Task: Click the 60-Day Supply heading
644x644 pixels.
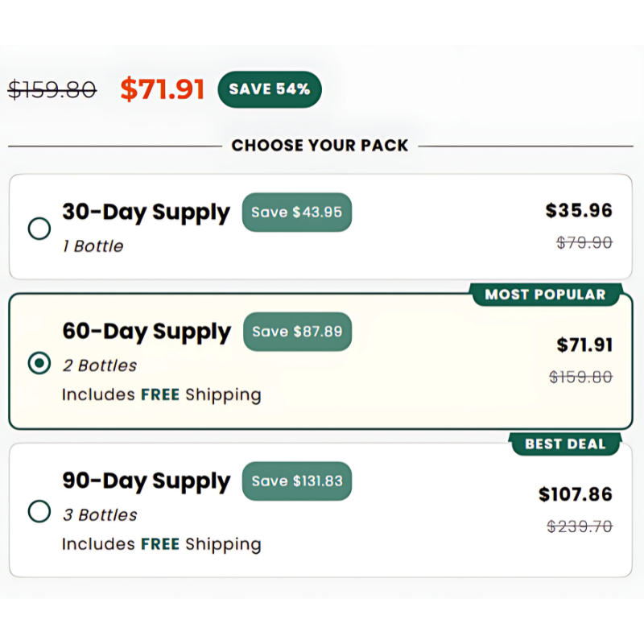Action: tap(147, 332)
